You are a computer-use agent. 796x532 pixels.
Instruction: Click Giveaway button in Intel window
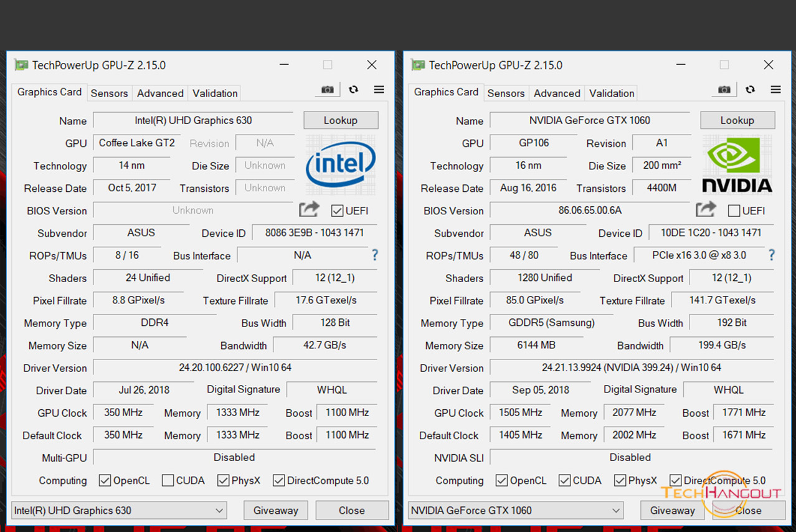tap(275, 510)
